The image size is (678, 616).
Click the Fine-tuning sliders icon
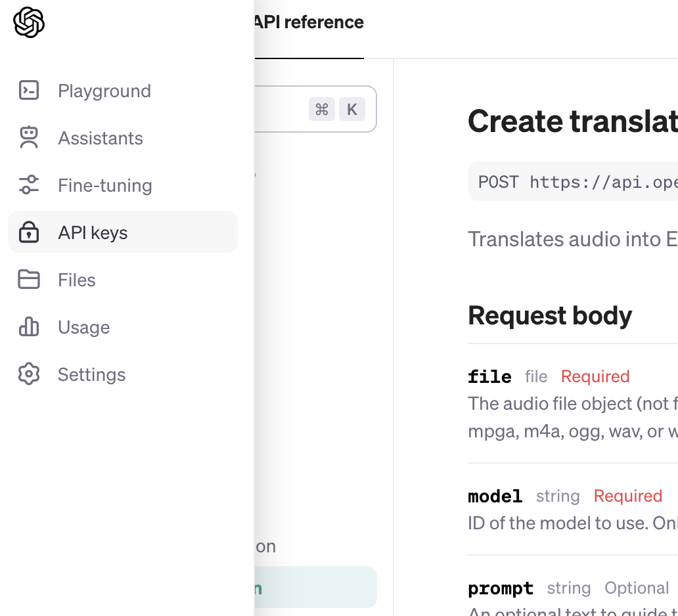click(29, 185)
